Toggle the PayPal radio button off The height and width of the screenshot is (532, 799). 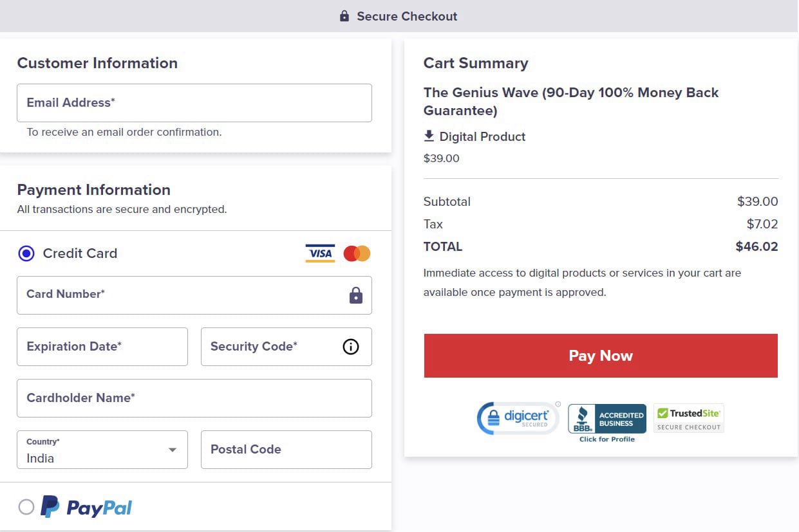pyautogui.click(x=26, y=507)
